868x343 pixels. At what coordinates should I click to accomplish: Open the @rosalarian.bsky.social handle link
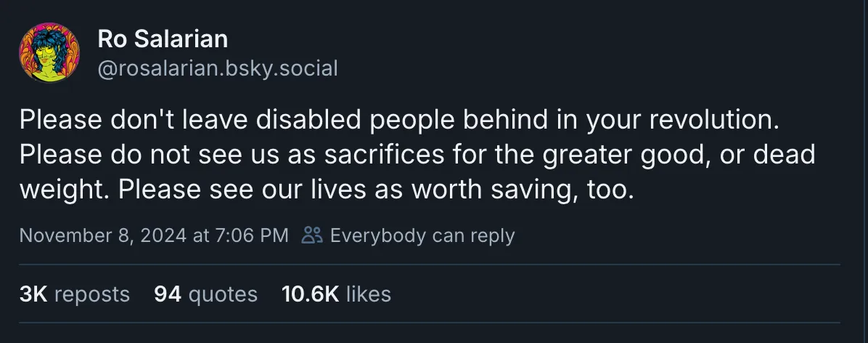[217, 68]
